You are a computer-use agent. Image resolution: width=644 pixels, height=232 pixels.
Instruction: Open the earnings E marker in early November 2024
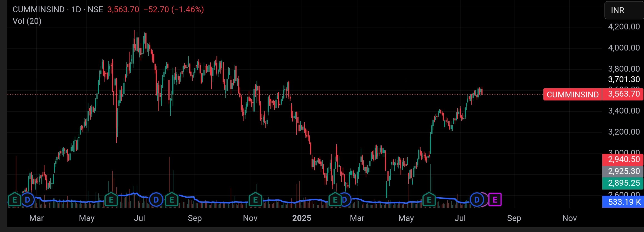[255, 200]
